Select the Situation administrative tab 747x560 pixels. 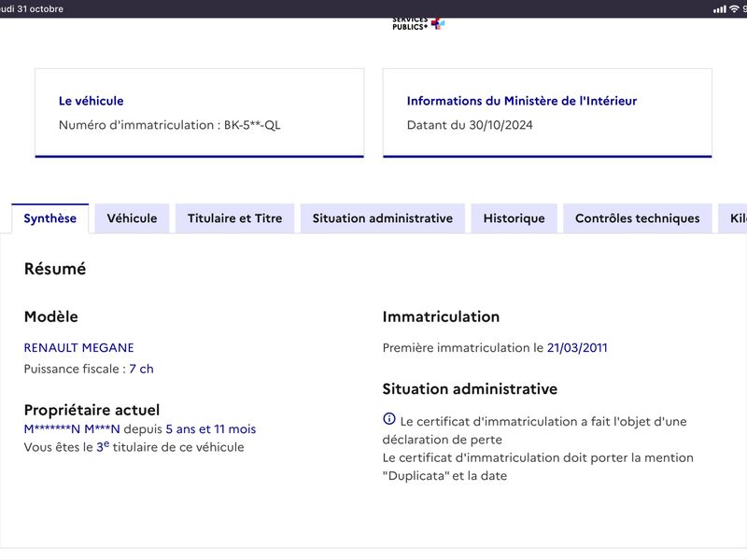click(383, 218)
